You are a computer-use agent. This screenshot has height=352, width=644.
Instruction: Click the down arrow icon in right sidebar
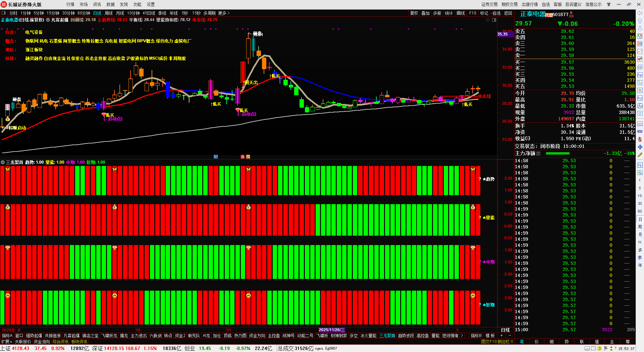(x=640, y=28)
